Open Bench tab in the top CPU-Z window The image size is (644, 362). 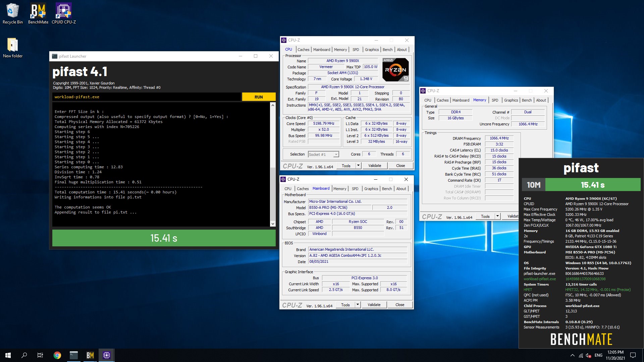(387, 50)
